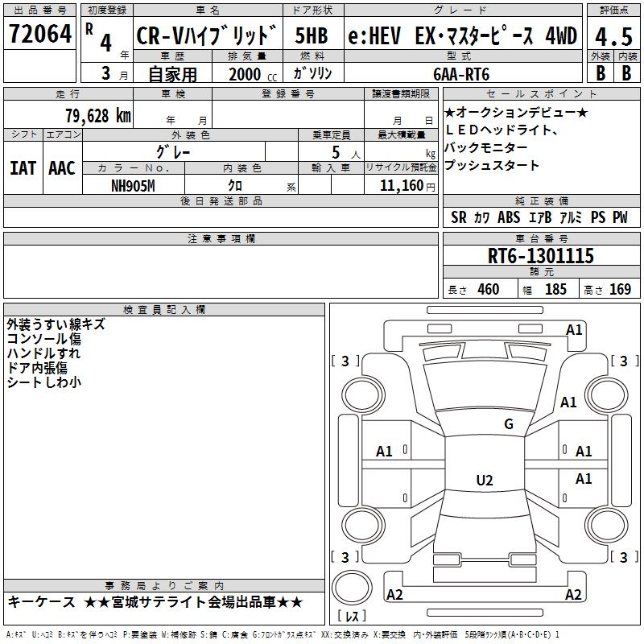This screenshot has height=644, width=644.
Task: Click the LEDヘッドライト sales point line
Action: [501, 130]
